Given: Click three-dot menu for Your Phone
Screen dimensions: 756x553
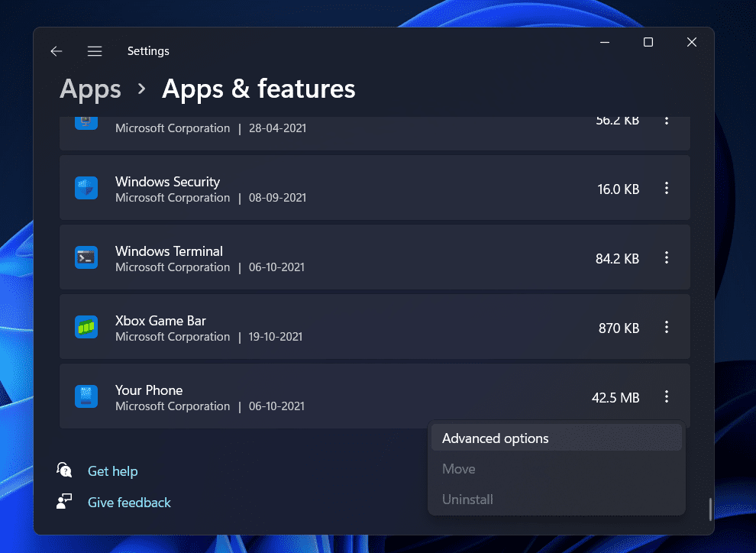Looking at the screenshot, I should 667,397.
